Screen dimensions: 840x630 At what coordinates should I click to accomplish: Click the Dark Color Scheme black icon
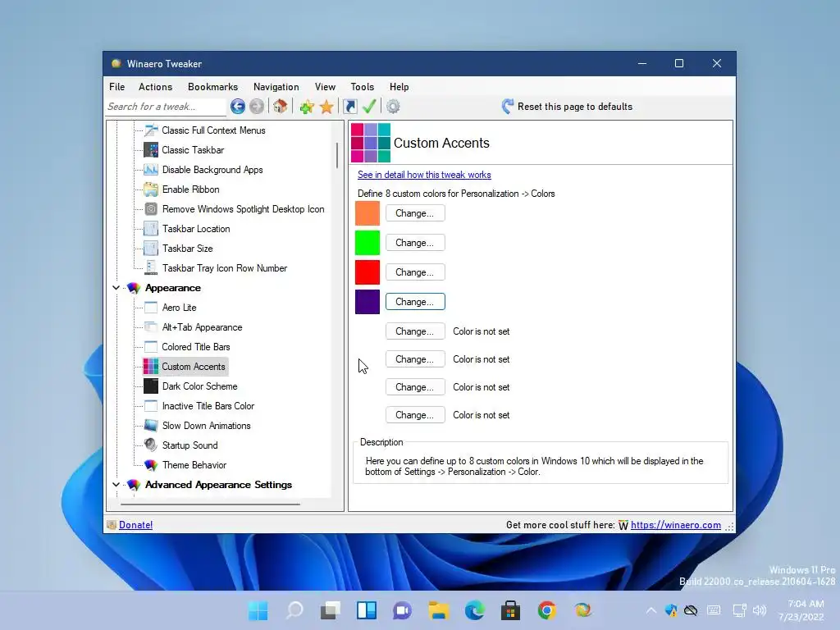coord(151,386)
